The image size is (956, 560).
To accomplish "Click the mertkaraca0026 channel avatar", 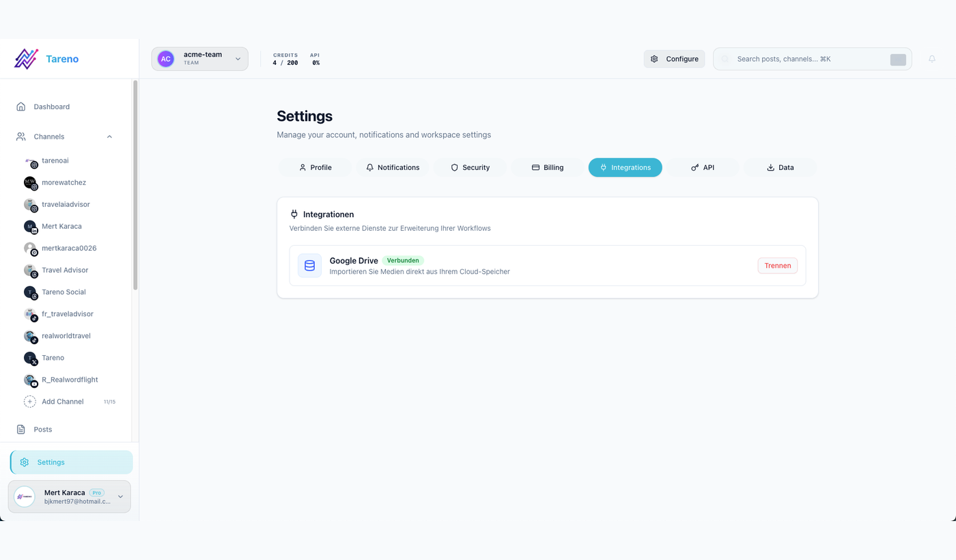I will (31, 249).
